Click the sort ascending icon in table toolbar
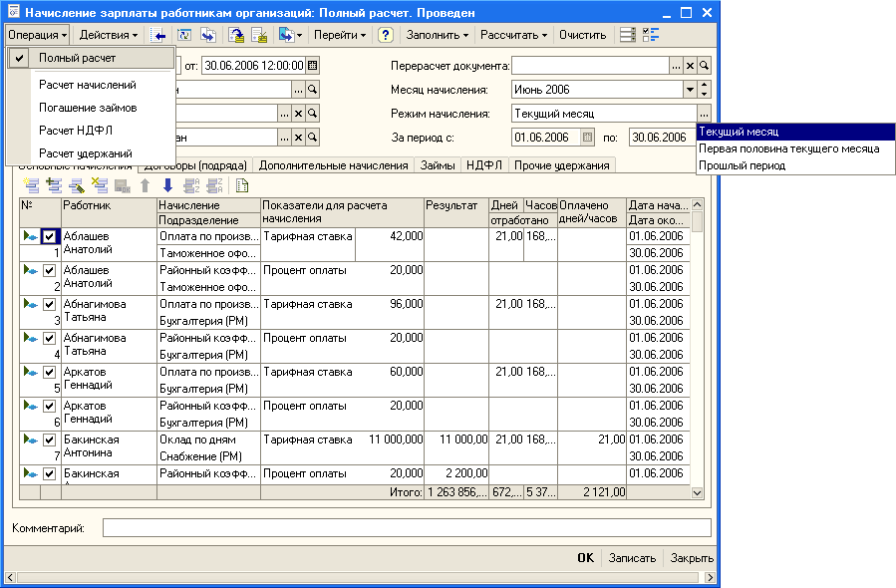This screenshot has height=588, width=896. [189, 185]
